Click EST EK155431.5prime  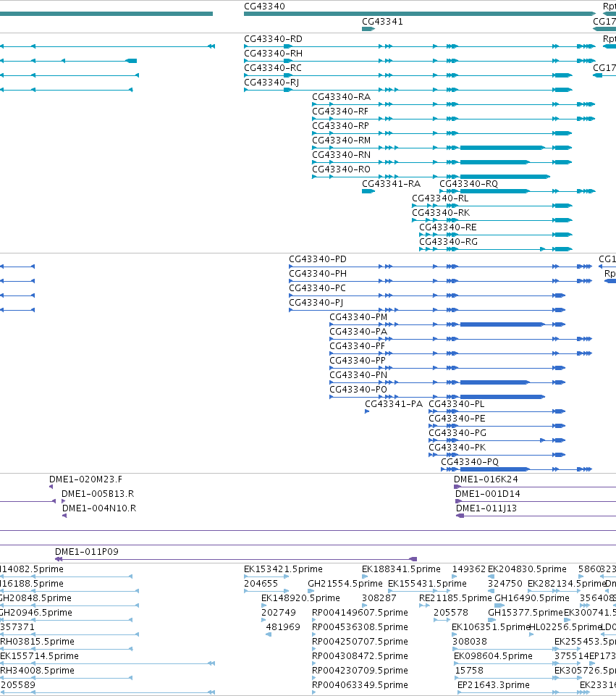(427, 584)
